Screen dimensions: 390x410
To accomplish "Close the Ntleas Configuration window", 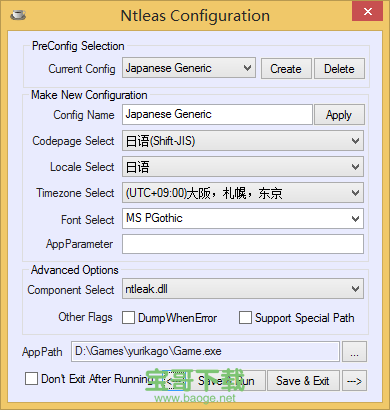I will pos(368,11).
